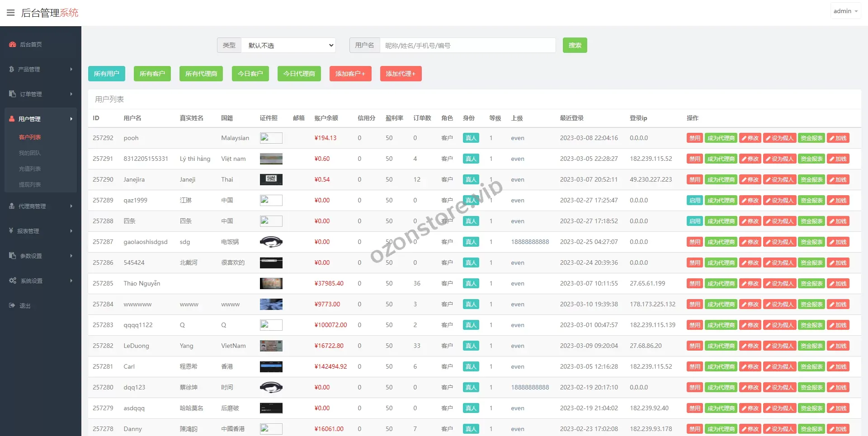Set user Janejira as fake via 设为假人
The width and height of the screenshot is (868, 436).
pyautogui.click(x=780, y=180)
